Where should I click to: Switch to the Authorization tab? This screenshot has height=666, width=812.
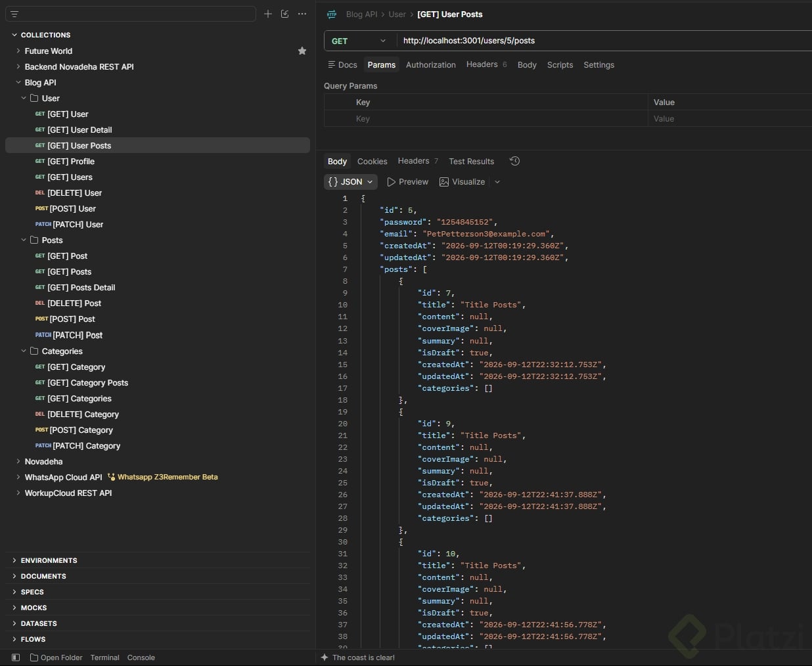(431, 65)
